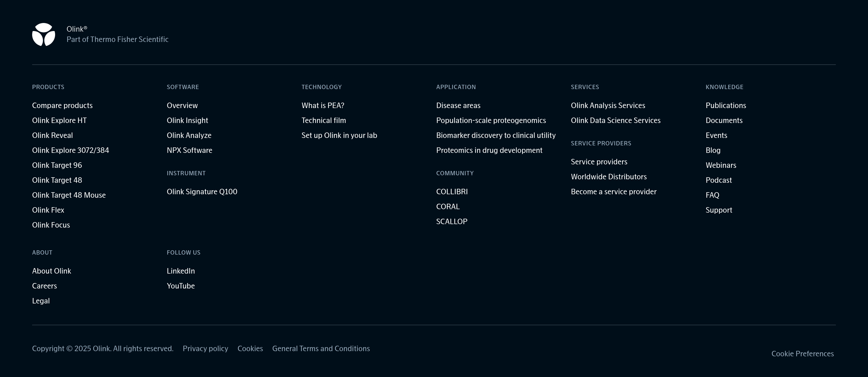Click the KNOWLEDGE column heading
The height and width of the screenshot is (377, 868).
(724, 87)
